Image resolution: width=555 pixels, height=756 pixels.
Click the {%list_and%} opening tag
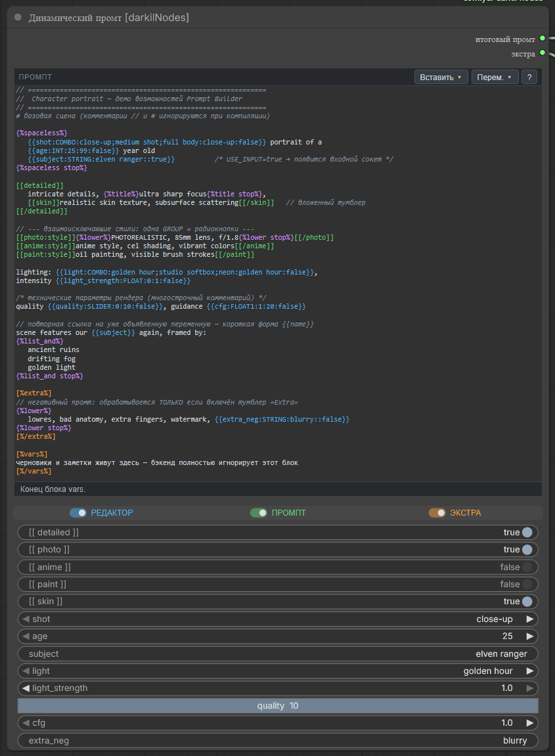click(x=39, y=341)
